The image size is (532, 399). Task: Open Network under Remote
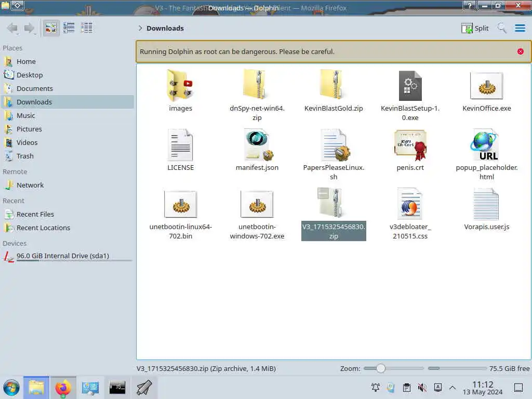pos(67,185)
